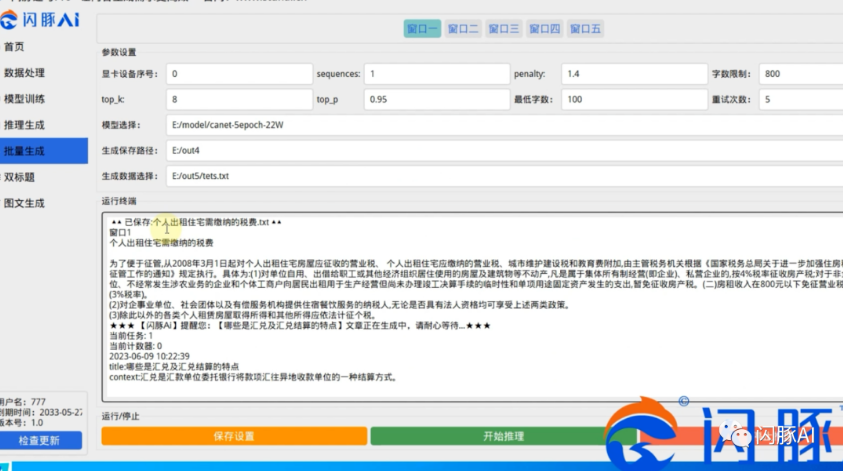Click the sequences input field
Screen dimensions: 843x471
[x=437, y=74]
